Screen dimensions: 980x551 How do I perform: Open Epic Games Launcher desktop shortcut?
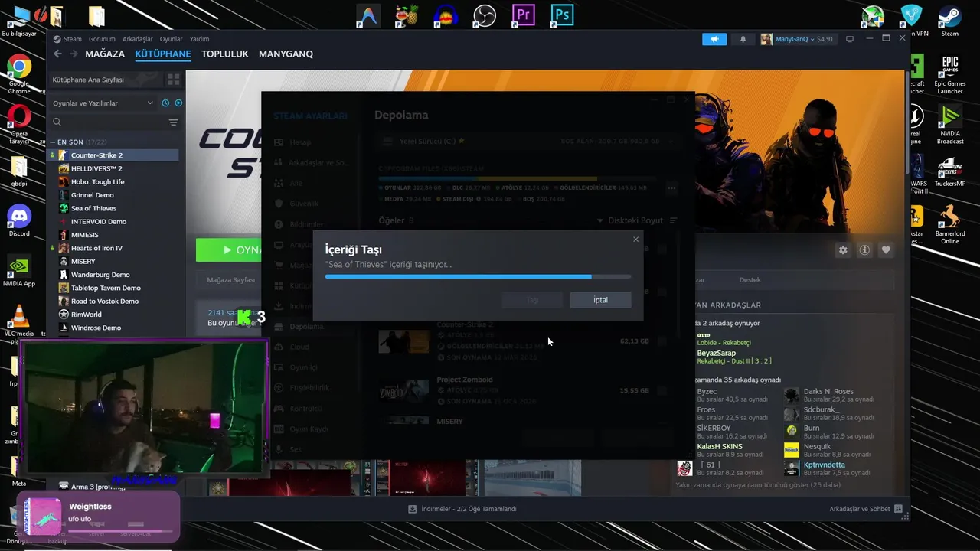(950, 74)
